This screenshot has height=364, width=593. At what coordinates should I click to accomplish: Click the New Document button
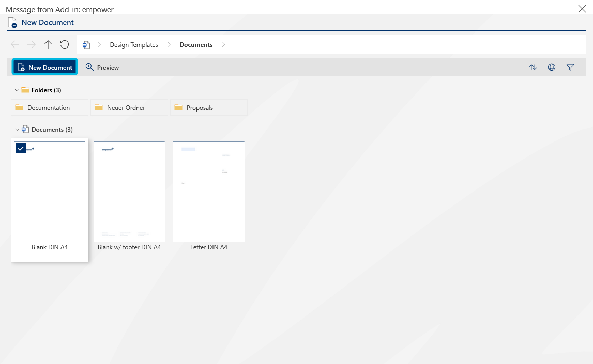[x=45, y=67]
